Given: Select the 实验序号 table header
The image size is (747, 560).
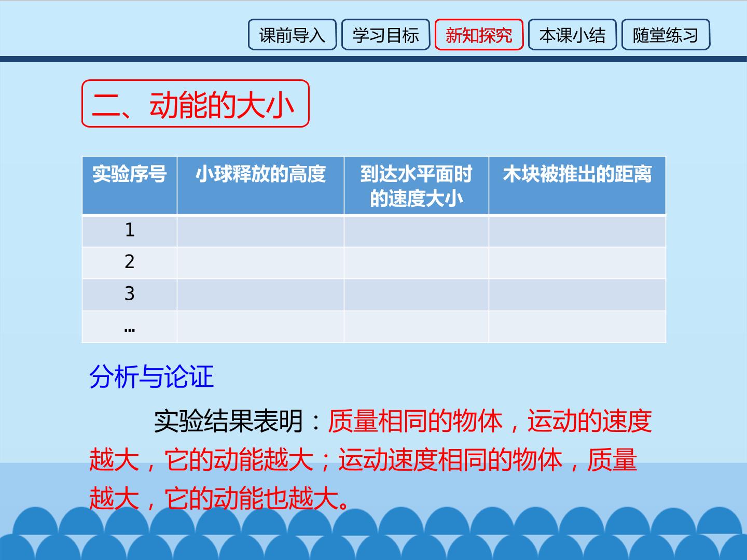Looking at the screenshot, I should point(130,185).
